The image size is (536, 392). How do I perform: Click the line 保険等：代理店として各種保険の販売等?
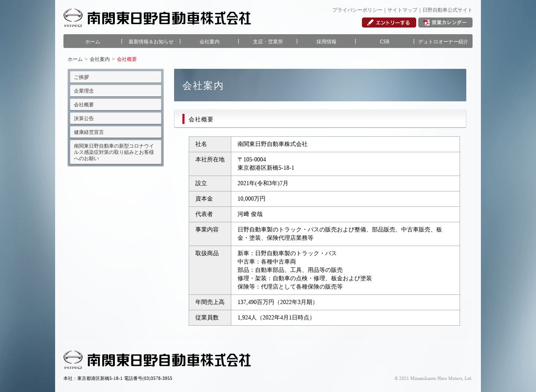pos(290,287)
